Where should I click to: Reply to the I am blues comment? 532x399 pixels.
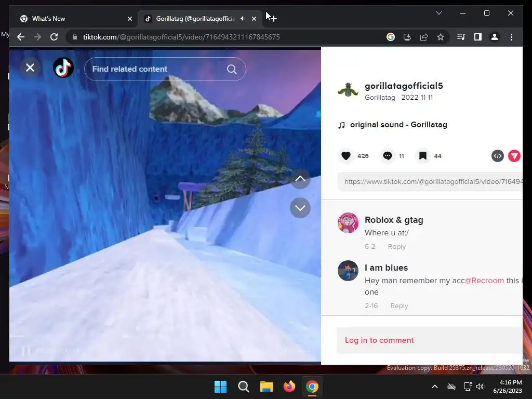pyautogui.click(x=399, y=305)
